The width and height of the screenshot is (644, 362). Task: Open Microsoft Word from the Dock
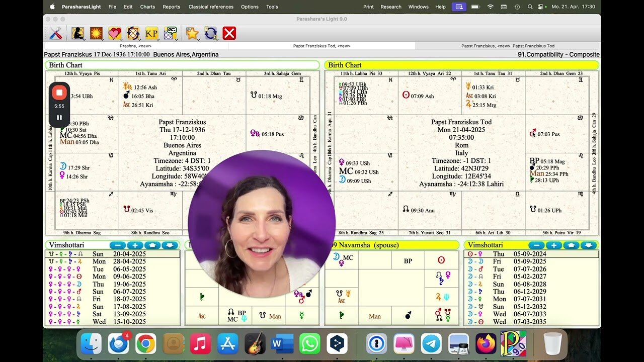[282, 344]
